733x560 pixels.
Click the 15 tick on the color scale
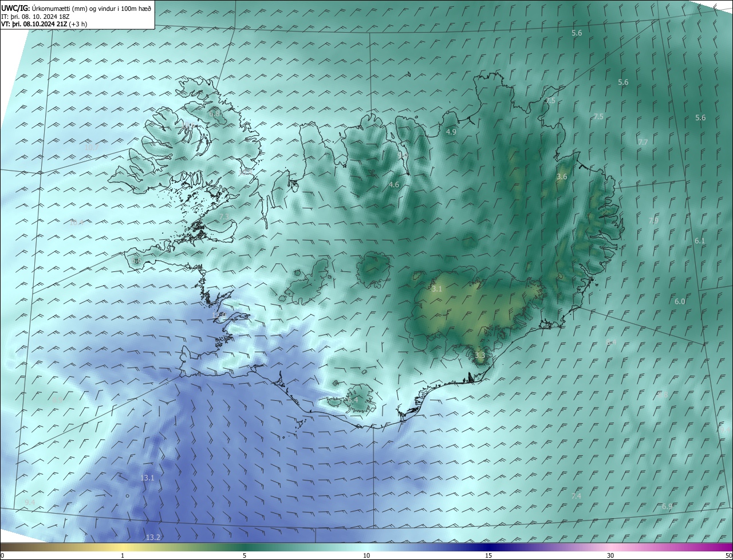[488, 555]
